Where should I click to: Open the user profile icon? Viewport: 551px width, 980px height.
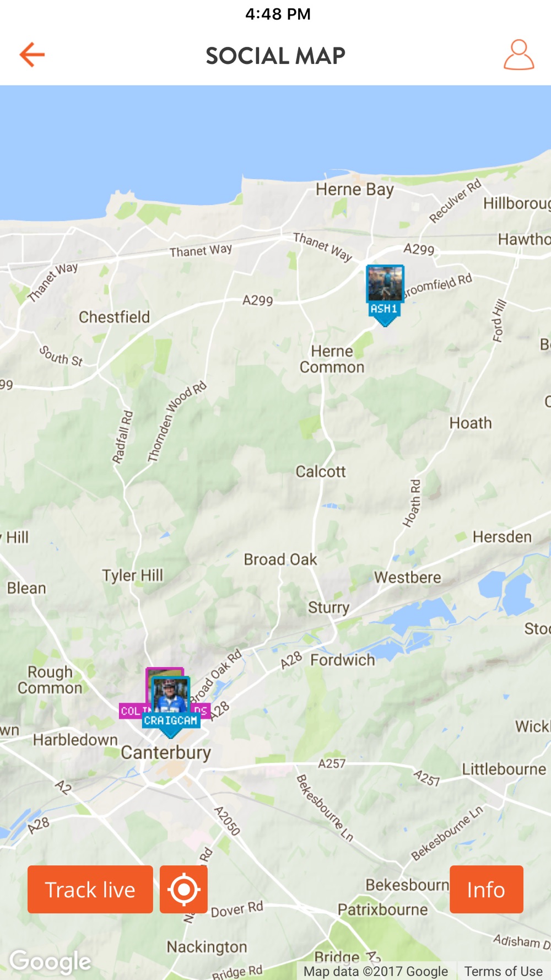pos(518,55)
